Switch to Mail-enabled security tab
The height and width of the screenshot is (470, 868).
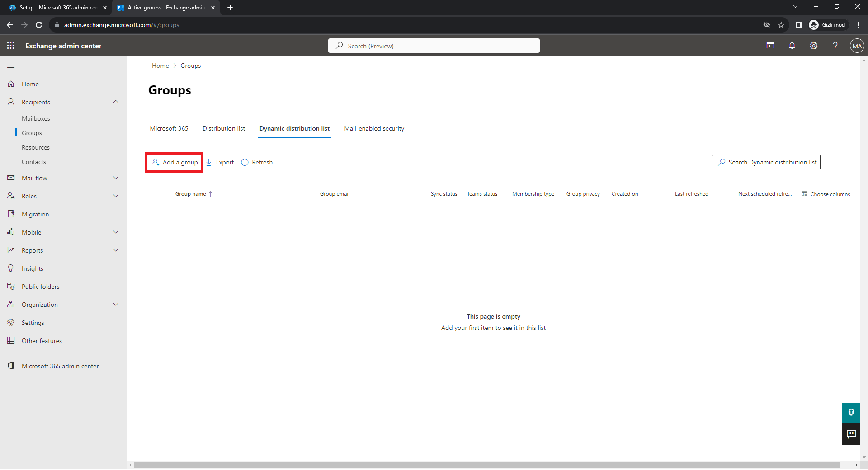click(374, 129)
